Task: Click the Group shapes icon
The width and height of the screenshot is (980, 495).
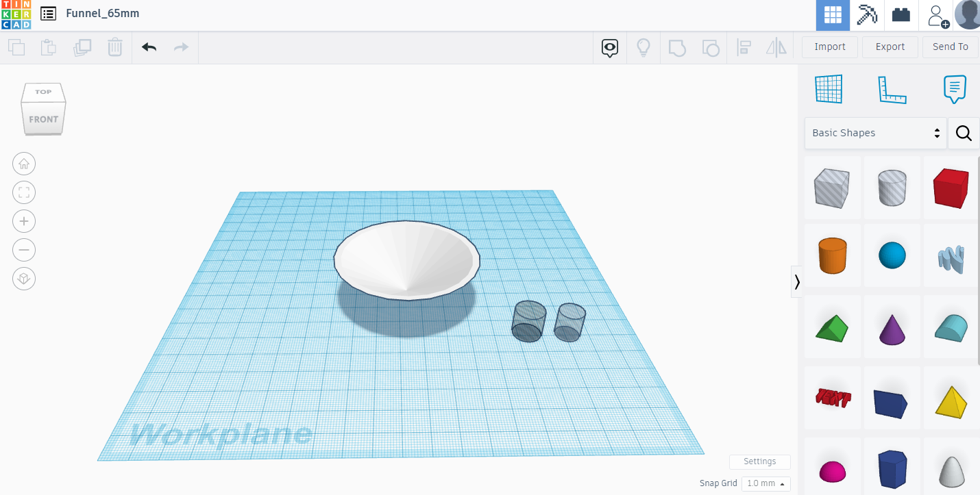Action: 677,47
